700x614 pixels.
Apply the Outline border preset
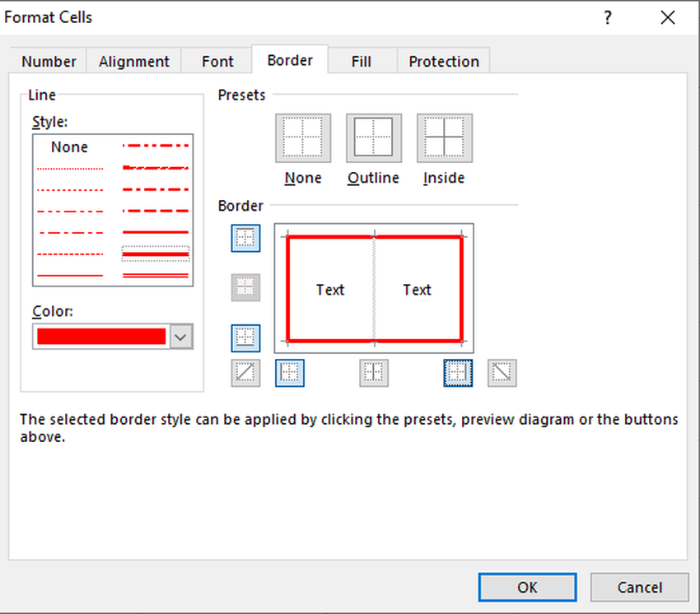[x=373, y=137]
